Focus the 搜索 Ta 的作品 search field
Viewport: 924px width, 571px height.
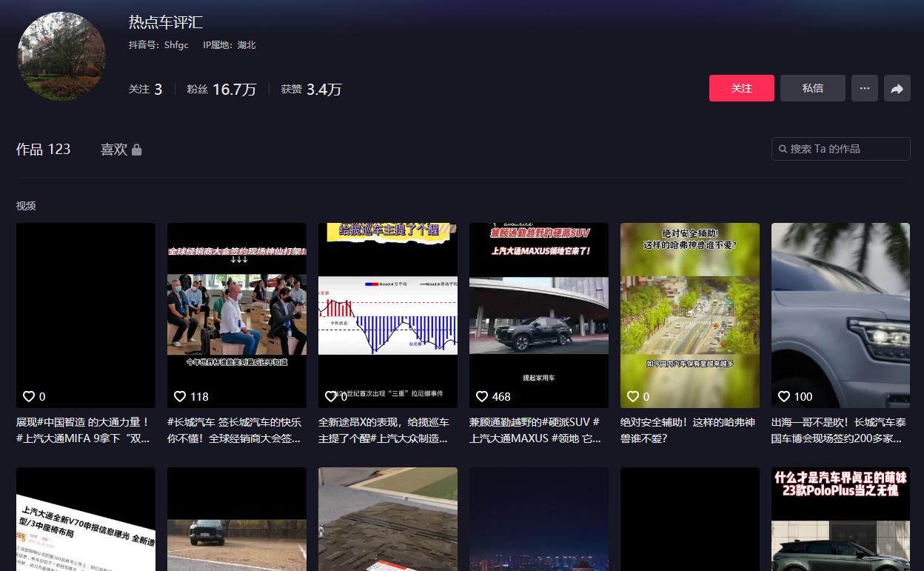(841, 149)
